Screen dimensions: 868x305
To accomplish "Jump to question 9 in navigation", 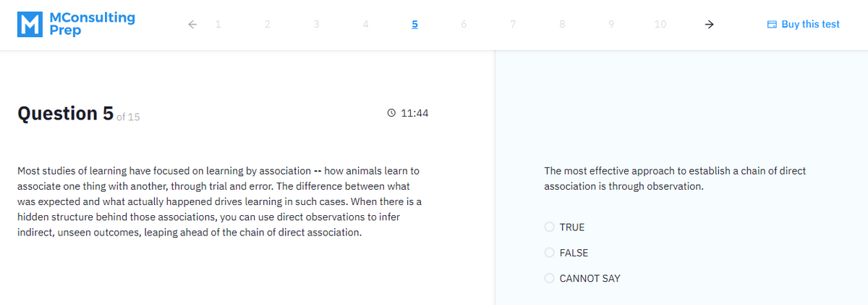I will [610, 25].
